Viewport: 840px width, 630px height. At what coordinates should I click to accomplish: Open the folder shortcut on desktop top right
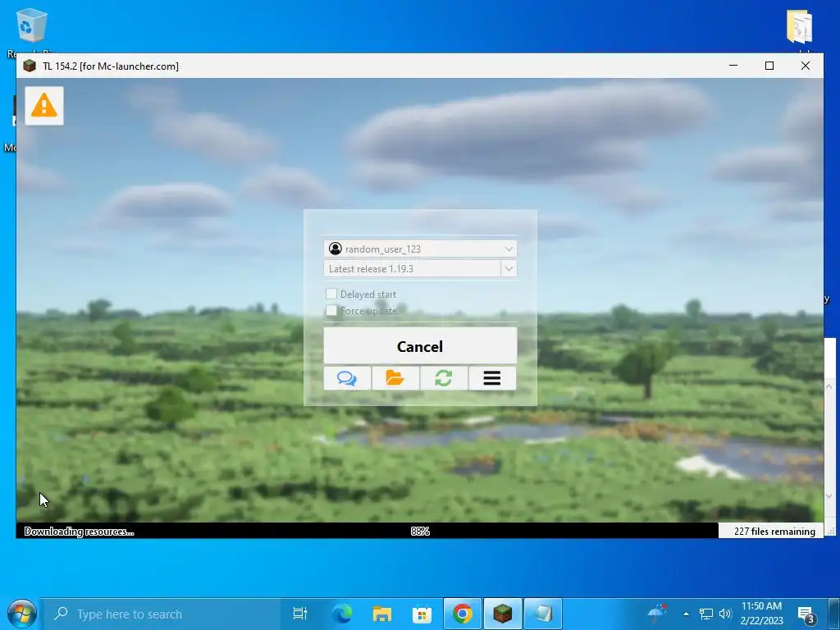pos(799,25)
